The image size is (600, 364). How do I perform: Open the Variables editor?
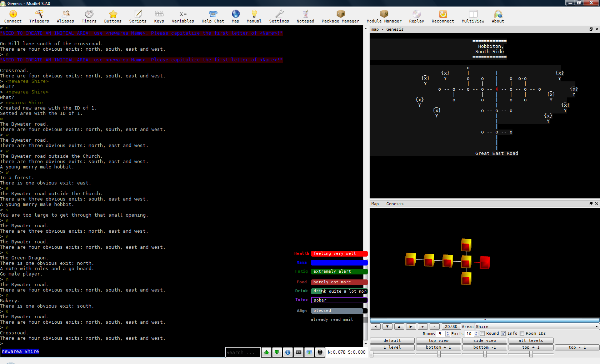point(183,16)
